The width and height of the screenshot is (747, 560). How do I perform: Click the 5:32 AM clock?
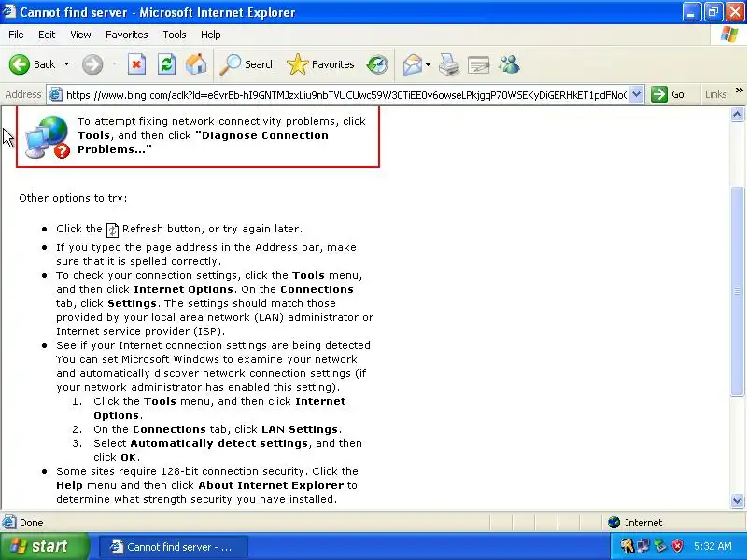pyautogui.click(x=712, y=546)
